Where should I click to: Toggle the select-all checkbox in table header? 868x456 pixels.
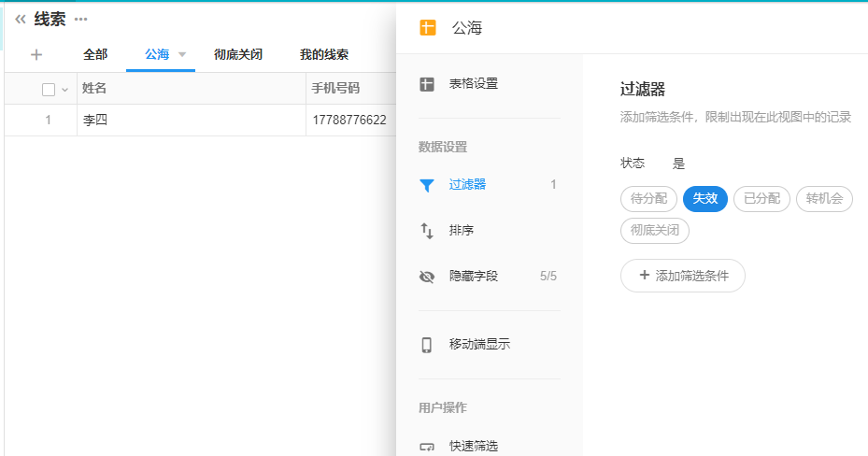[x=49, y=90]
